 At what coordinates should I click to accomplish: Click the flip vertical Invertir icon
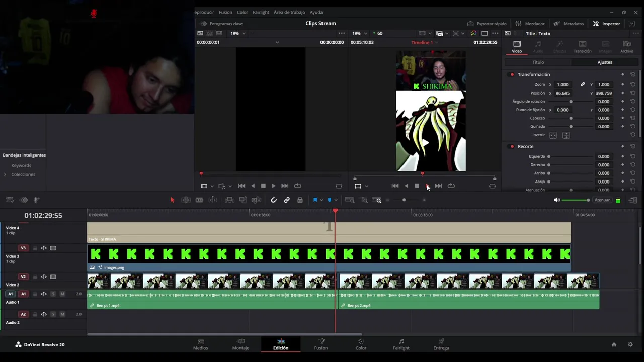click(566, 135)
